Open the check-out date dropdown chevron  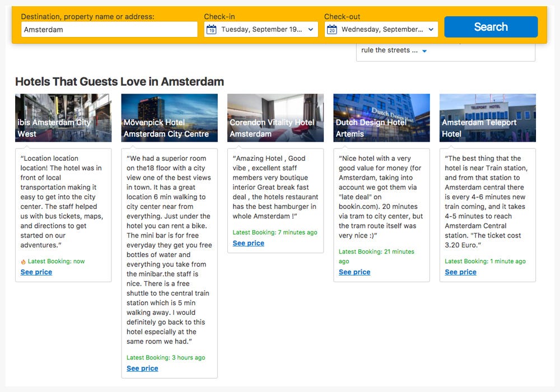431,30
